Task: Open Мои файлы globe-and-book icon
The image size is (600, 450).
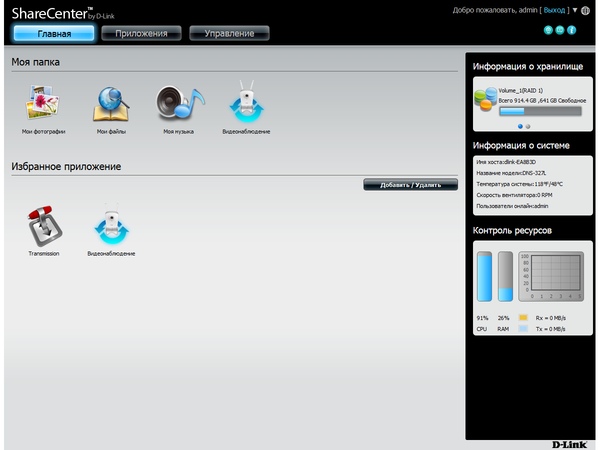Action: click(111, 104)
